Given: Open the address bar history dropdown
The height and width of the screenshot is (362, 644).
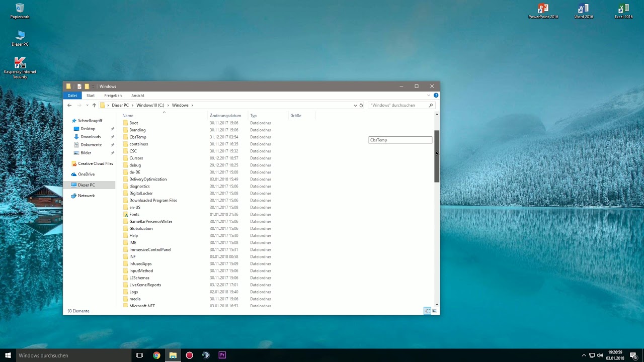Looking at the screenshot, I should [x=355, y=105].
